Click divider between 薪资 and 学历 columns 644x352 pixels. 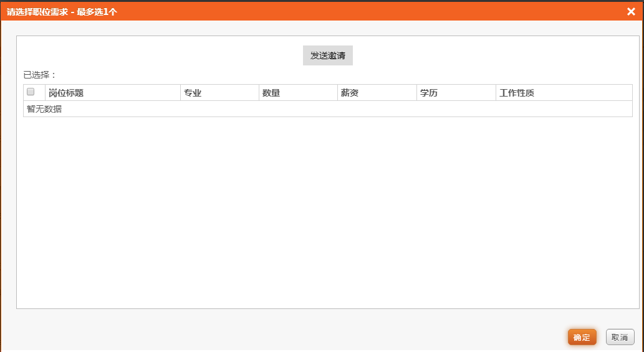416,93
